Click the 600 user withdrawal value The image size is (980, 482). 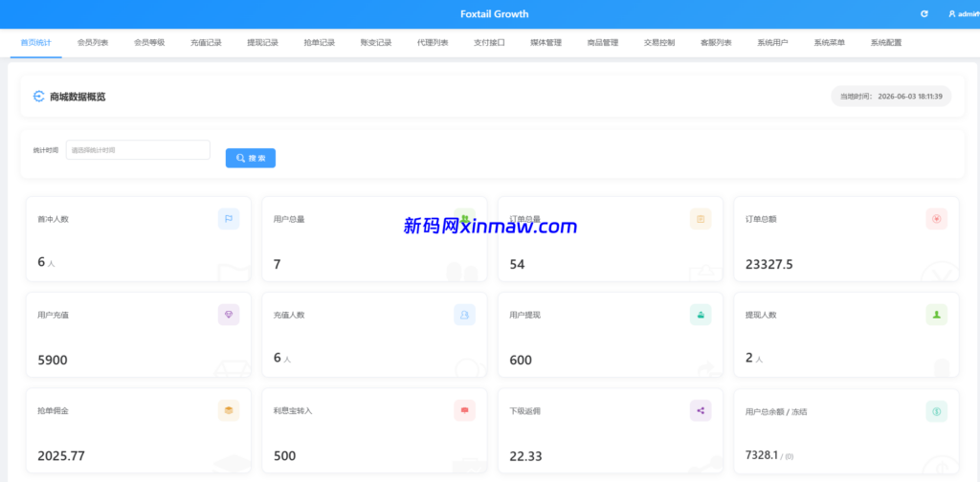coord(521,361)
